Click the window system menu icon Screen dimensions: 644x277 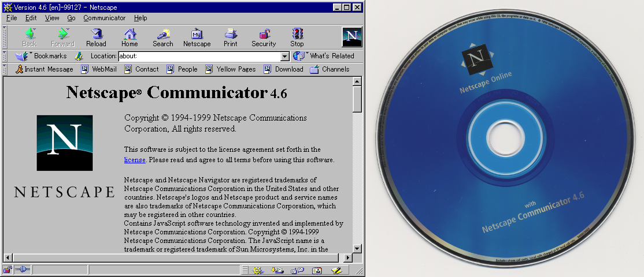pyautogui.click(x=8, y=7)
